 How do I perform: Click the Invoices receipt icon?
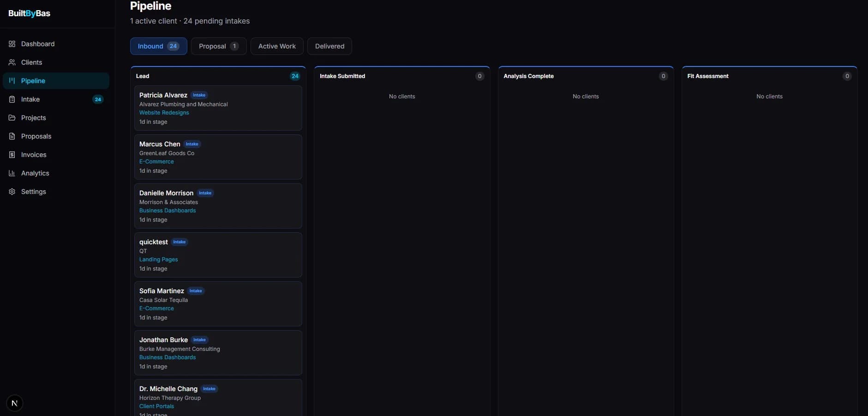[x=12, y=155]
